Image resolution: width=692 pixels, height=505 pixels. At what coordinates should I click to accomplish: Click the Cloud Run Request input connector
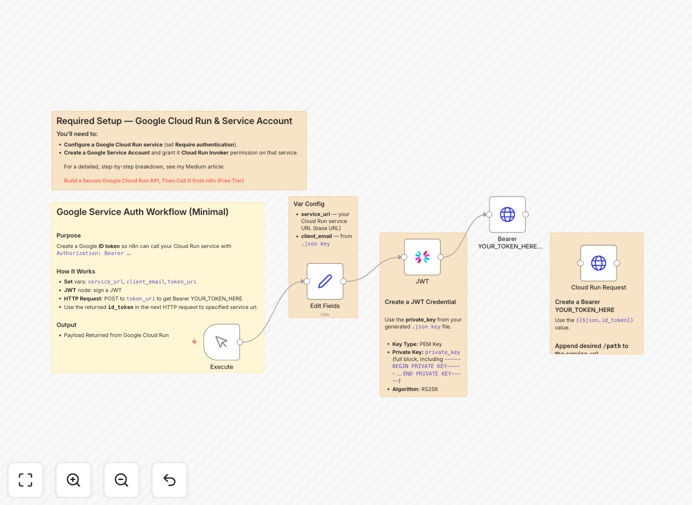[580, 263]
